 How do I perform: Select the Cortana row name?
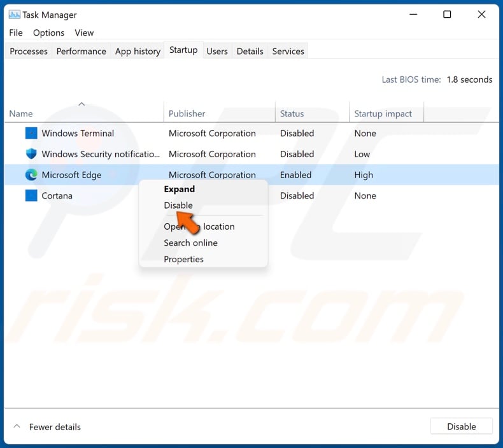click(x=57, y=195)
